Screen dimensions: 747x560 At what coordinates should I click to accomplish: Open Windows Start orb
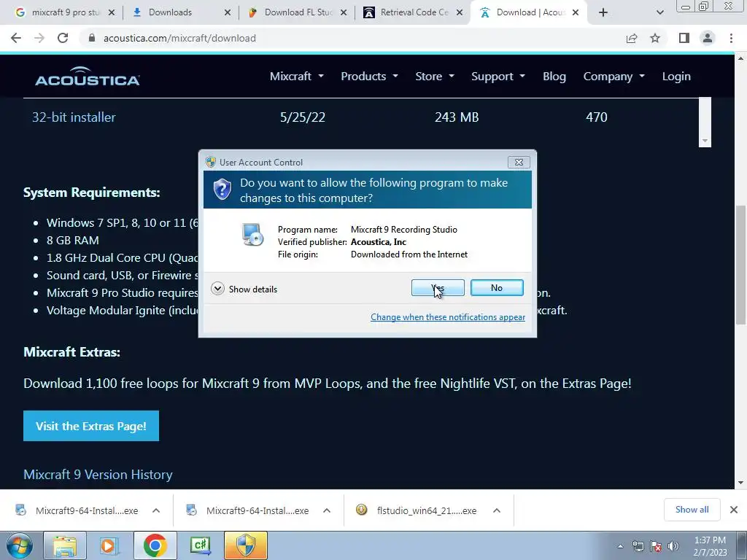pyautogui.click(x=20, y=545)
